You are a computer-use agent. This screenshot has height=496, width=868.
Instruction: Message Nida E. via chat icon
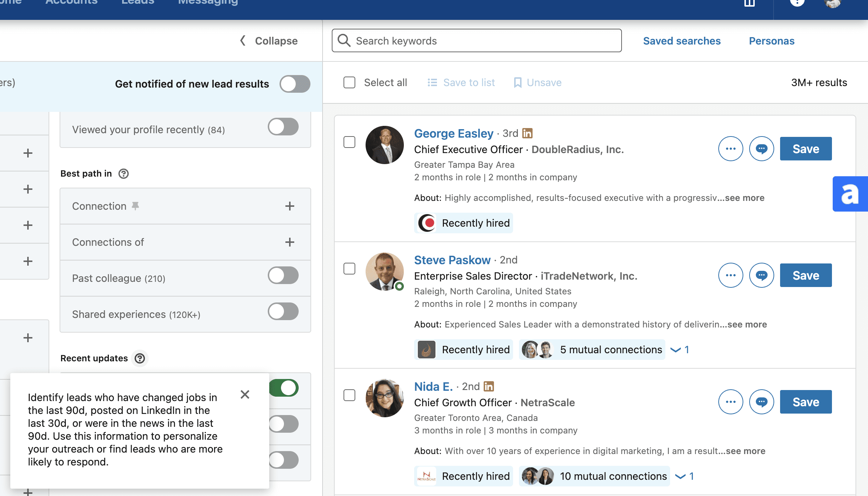pos(762,402)
